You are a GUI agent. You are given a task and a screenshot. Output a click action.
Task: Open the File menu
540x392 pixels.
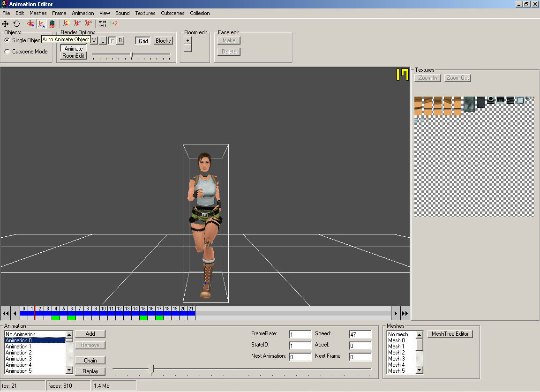tap(6, 13)
